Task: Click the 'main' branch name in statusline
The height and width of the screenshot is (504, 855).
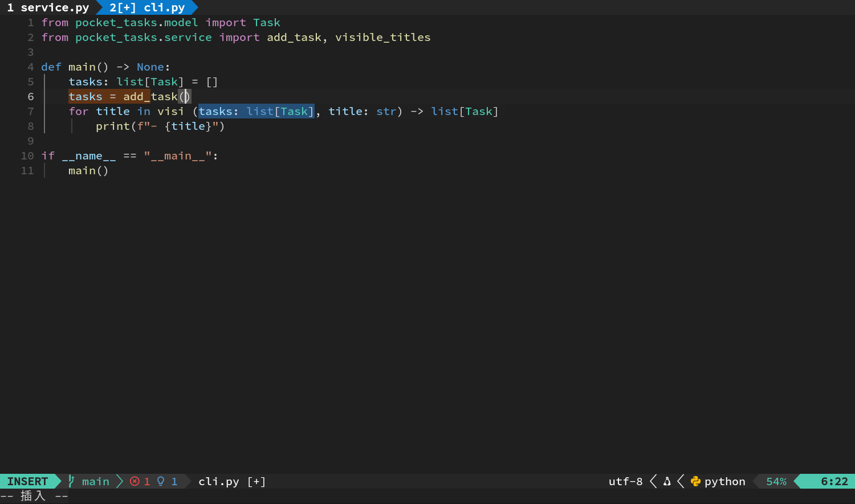Action: tap(96, 481)
